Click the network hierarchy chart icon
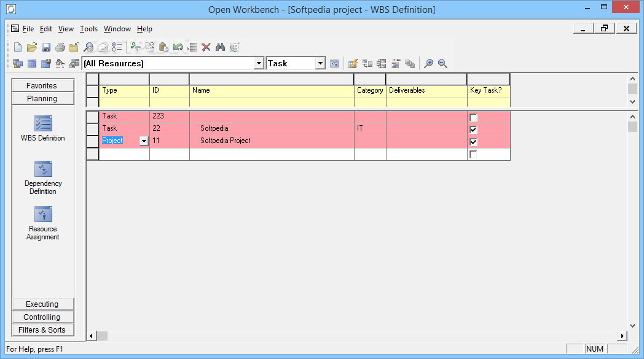 pyautogui.click(x=382, y=64)
